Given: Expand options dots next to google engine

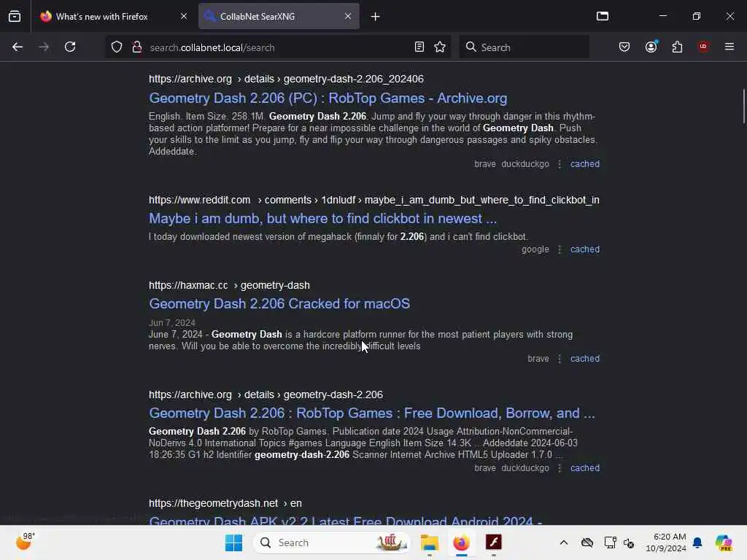Looking at the screenshot, I should pyautogui.click(x=560, y=249).
